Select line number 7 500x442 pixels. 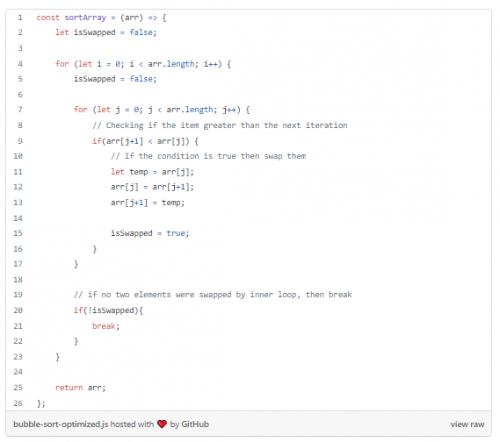pyautogui.click(x=20, y=109)
